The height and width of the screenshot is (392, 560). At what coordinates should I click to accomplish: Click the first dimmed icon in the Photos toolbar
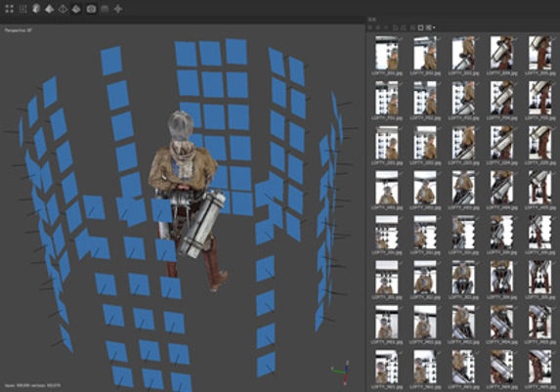click(x=369, y=27)
